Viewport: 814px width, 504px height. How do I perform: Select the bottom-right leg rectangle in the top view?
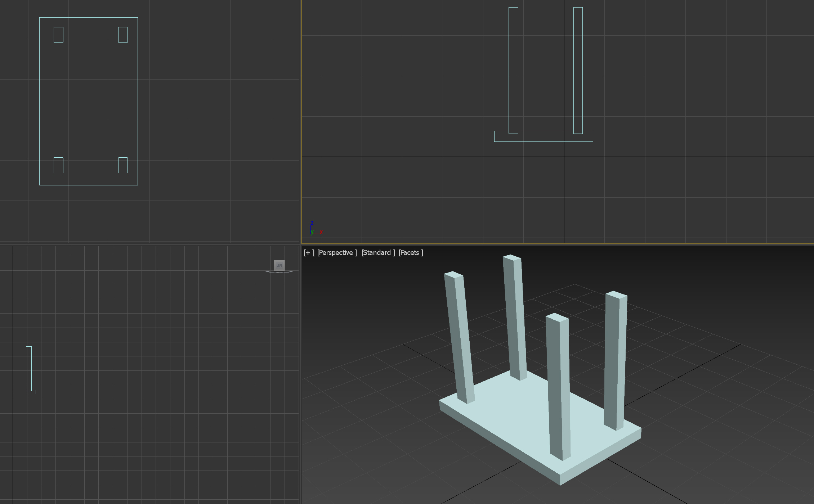[123, 165]
